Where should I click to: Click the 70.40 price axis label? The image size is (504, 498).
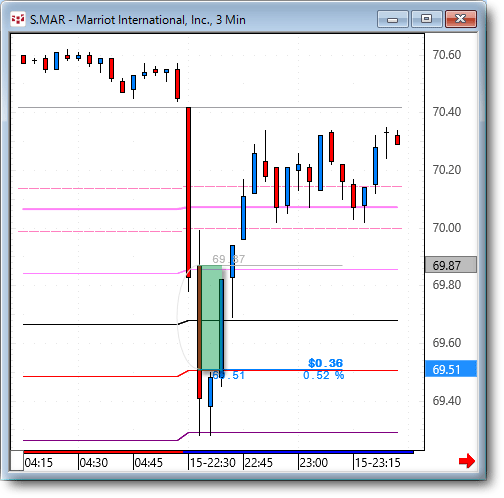[447, 112]
